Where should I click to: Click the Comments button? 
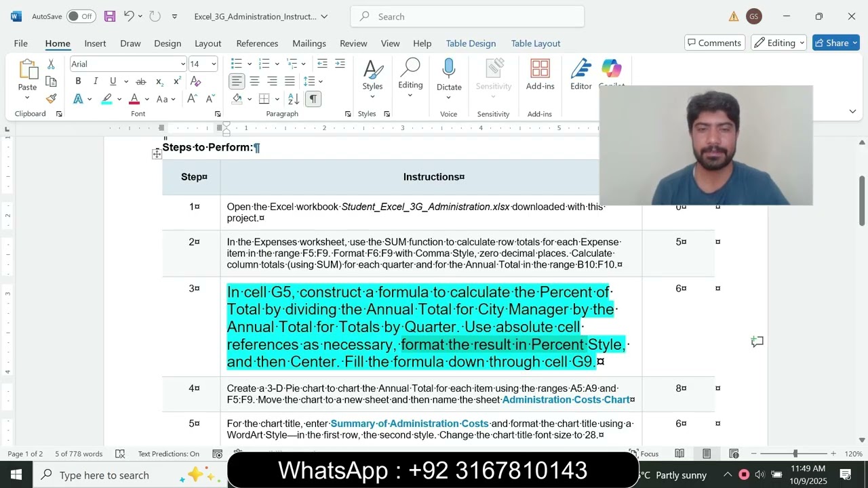[x=715, y=43]
